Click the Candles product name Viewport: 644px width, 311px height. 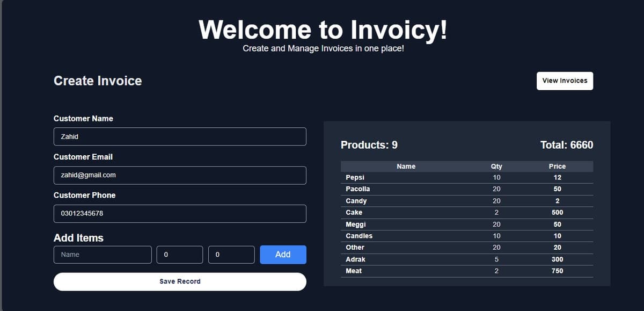pyautogui.click(x=359, y=236)
